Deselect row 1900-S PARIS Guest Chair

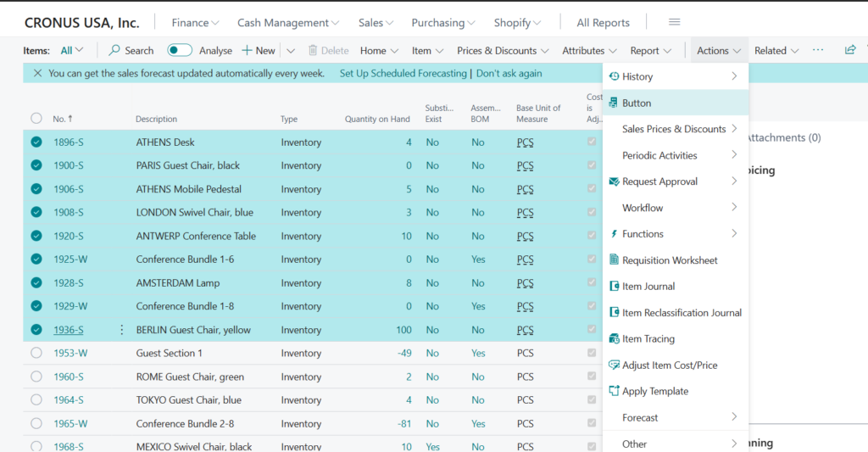coord(36,165)
